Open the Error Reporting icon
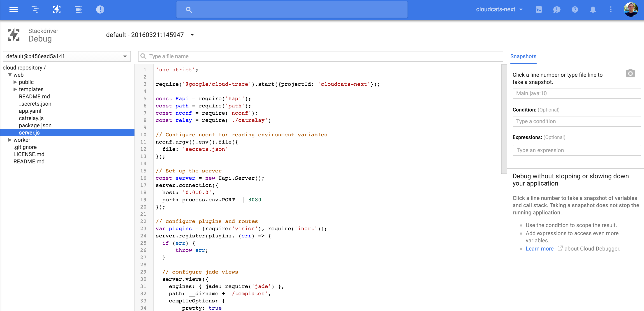 pyautogui.click(x=100, y=9)
